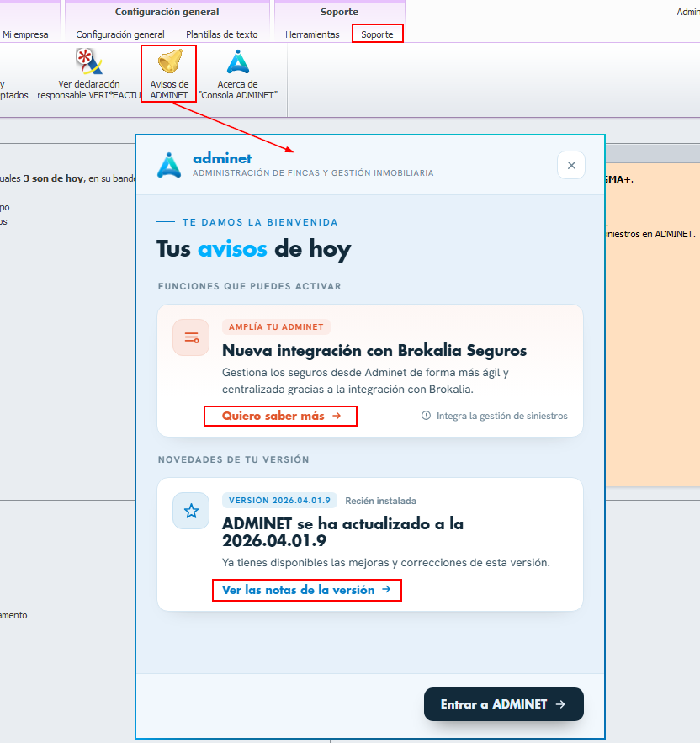Screen dimensions: 700x743
Task: Click the info icon beside siniestros note
Action: 426,416
